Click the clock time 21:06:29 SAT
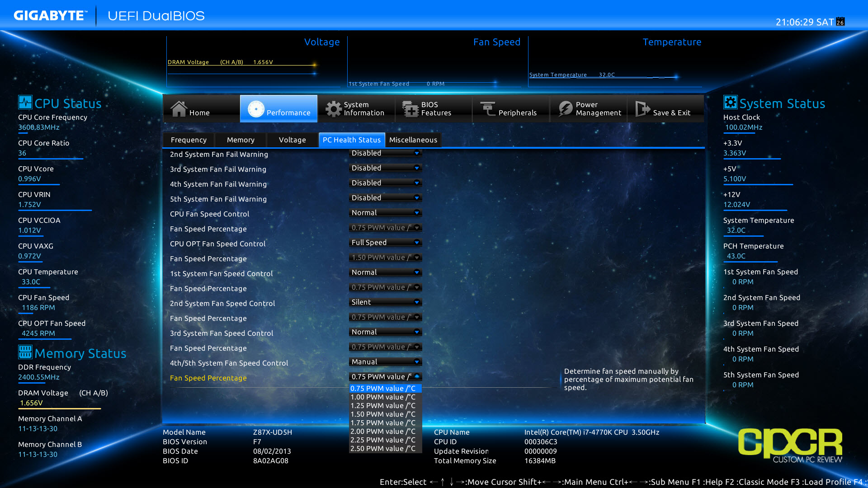868x488 pixels. pos(805,22)
